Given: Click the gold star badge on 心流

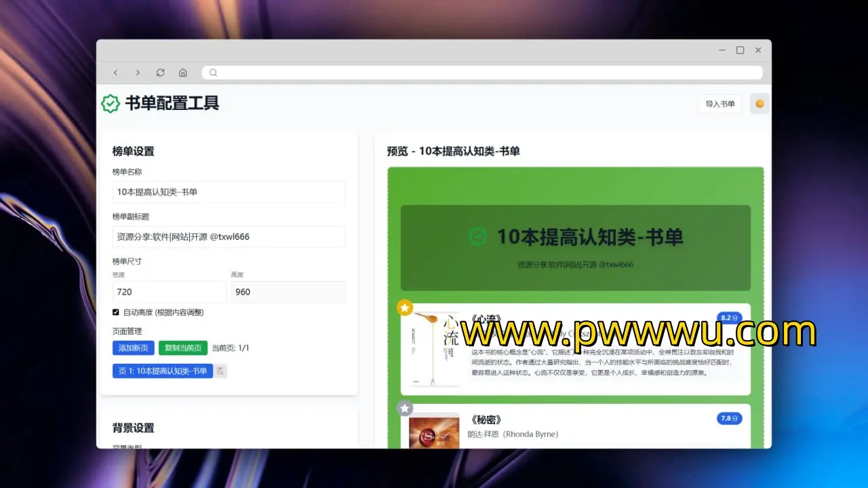Looking at the screenshot, I should 405,308.
